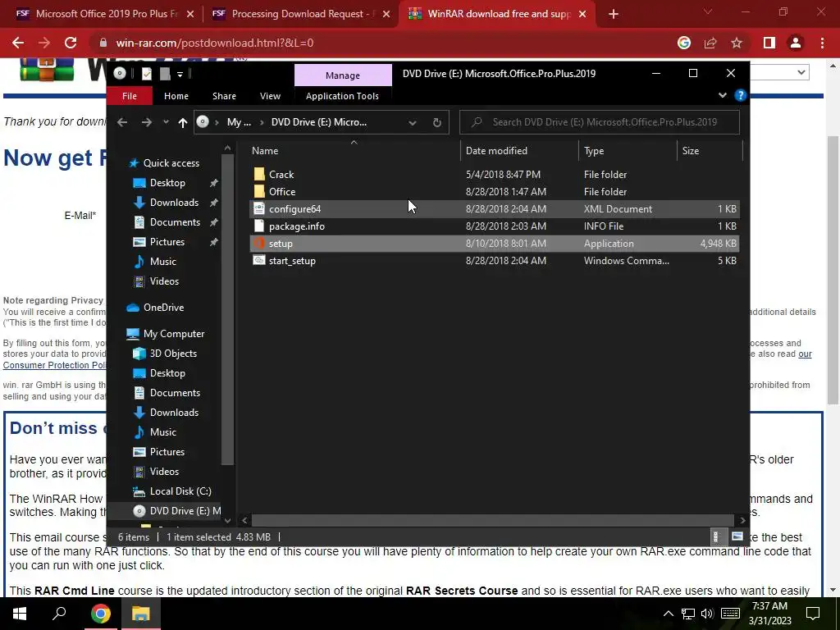Open Chrome profile menu
Screen dimensions: 840x630
pos(796,43)
